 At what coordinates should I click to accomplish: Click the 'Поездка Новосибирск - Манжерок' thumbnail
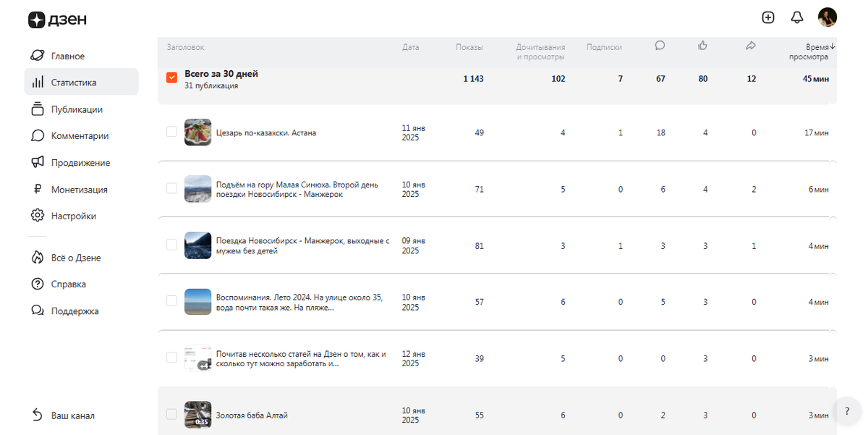coord(197,245)
